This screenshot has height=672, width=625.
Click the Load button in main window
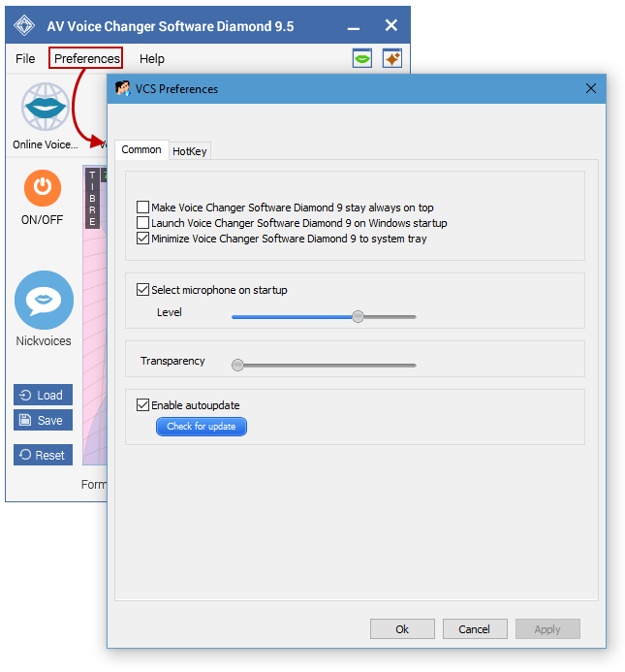43,395
